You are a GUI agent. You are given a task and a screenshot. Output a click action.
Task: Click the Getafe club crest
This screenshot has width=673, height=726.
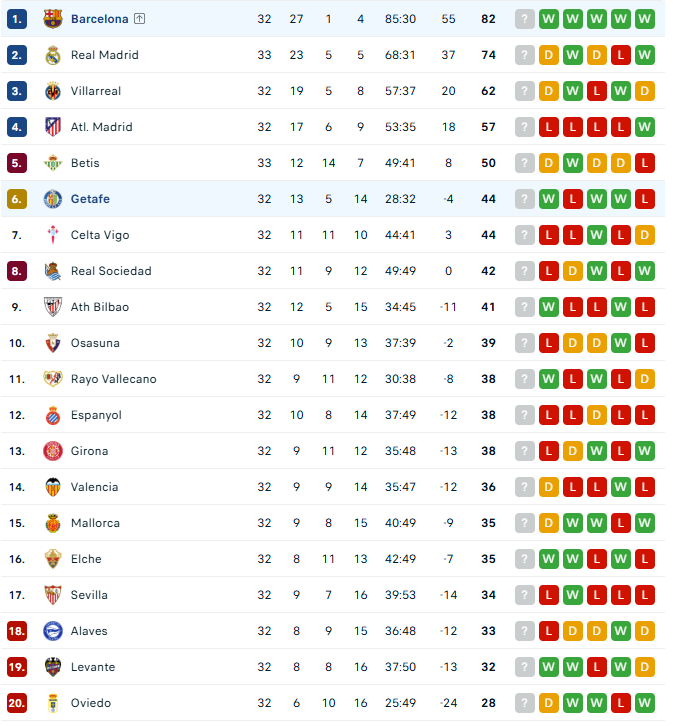point(53,199)
